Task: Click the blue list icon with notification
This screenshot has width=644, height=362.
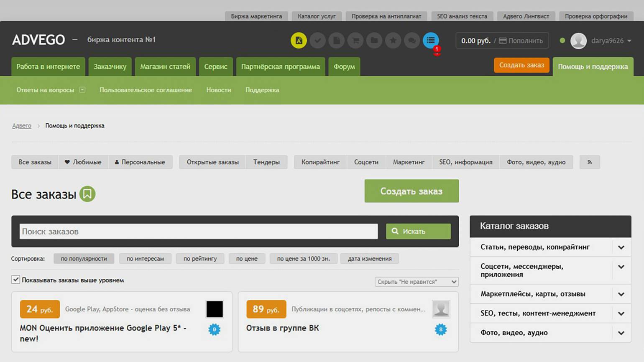Action: pyautogui.click(x=431, y=41)
